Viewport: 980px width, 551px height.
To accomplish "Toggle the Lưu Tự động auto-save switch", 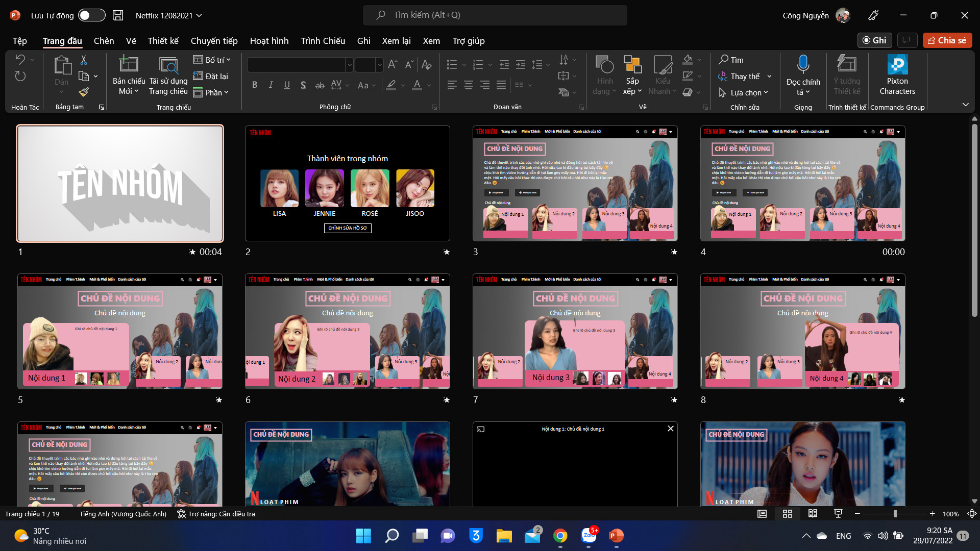I will click(x=91, y=15).
